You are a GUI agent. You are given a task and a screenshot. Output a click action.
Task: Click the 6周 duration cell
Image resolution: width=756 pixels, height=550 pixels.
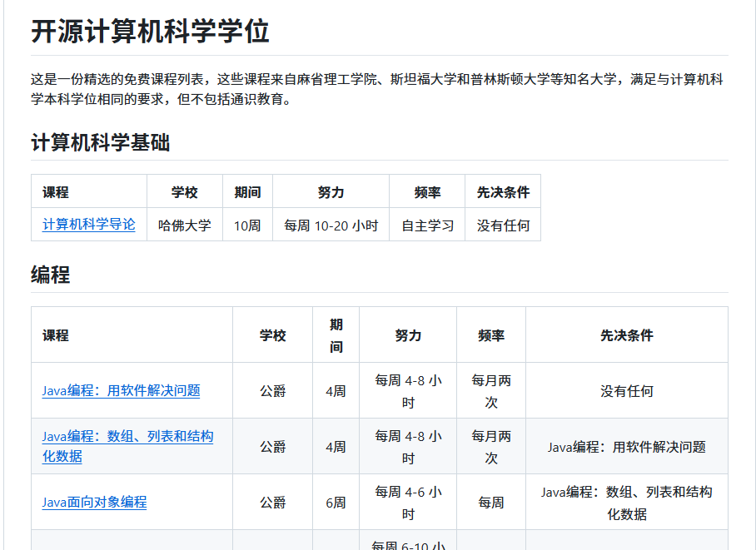pyautogui.click(x=336, y=503)
